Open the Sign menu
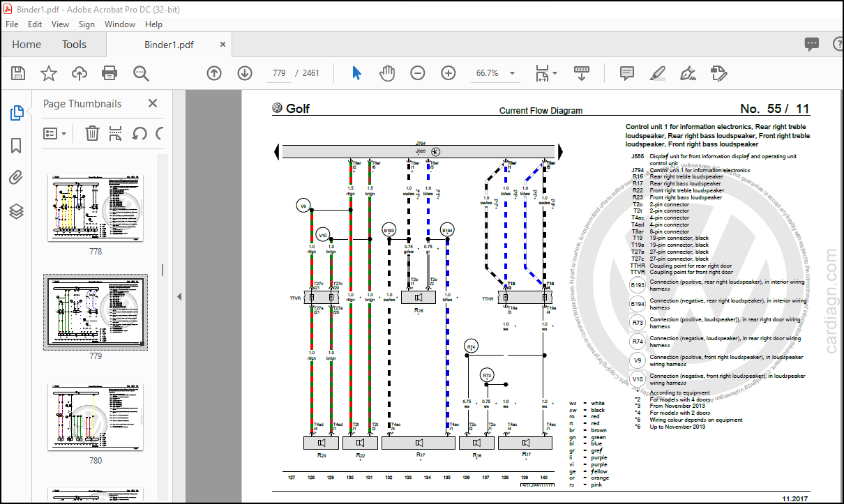This screenshot has width=844, height=504. click(x=86, y=24)
